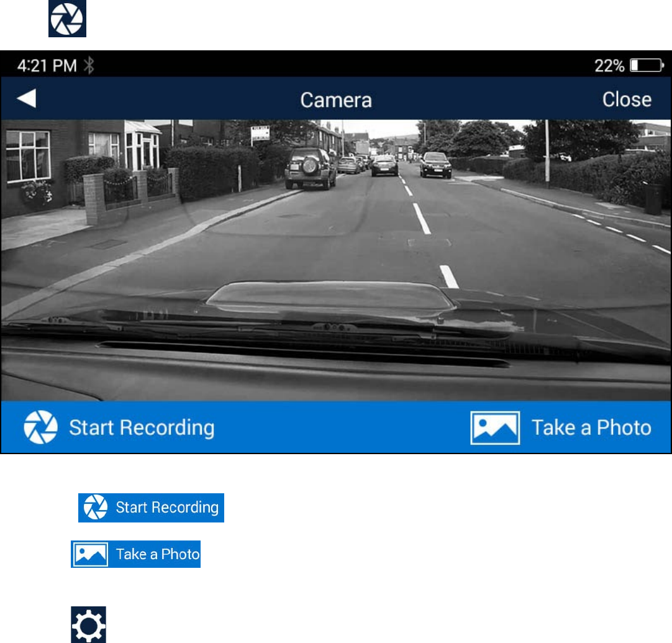Tap the live camera road view
Screen dimensions: 672x643
click(x=336, y=260)
